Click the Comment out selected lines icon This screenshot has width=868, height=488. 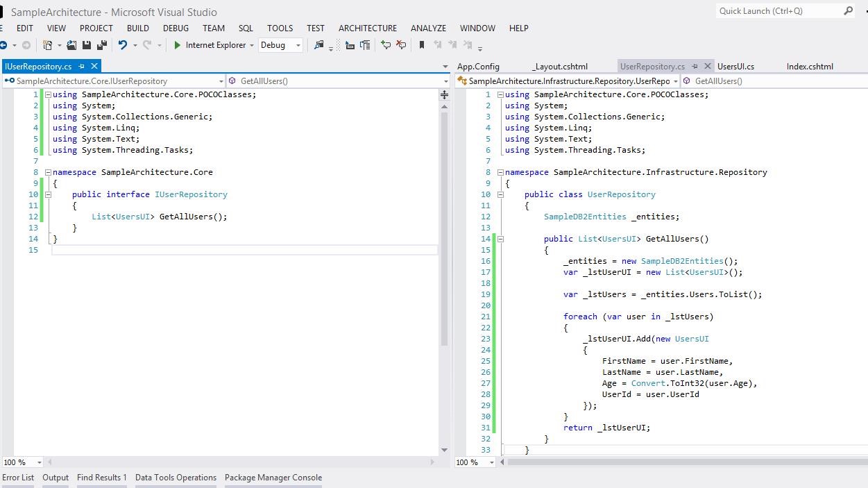coord(386,45)
